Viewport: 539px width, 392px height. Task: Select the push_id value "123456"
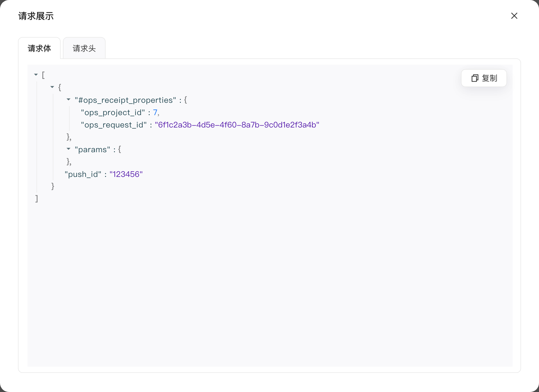click(x=126, y=174)
